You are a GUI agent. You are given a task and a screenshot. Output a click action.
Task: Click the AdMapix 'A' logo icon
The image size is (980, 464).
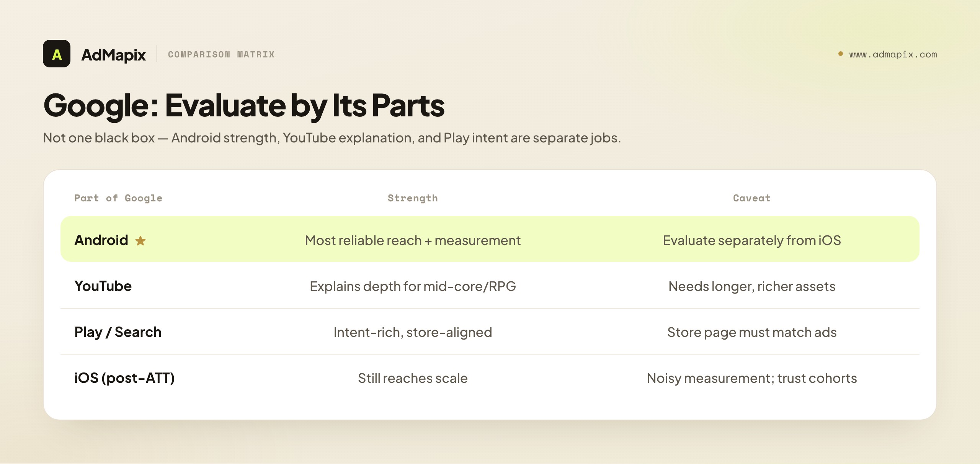pyautogui.click(x=57, y=54)
